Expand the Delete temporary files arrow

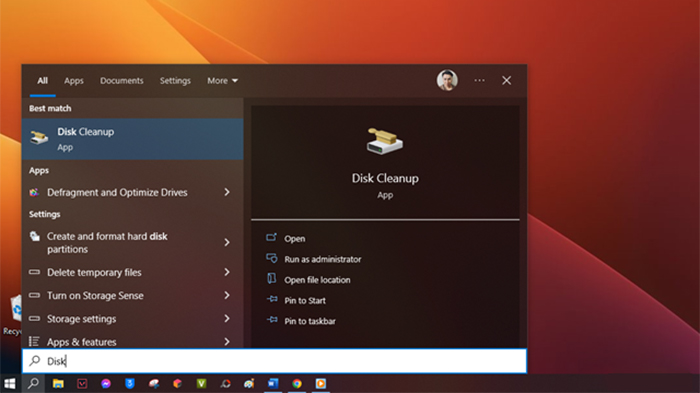227,272
